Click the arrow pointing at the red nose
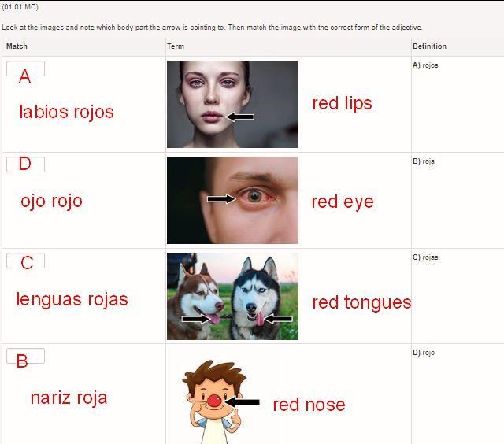This screenshot has width=504, height=444. [x=242, y=402]
